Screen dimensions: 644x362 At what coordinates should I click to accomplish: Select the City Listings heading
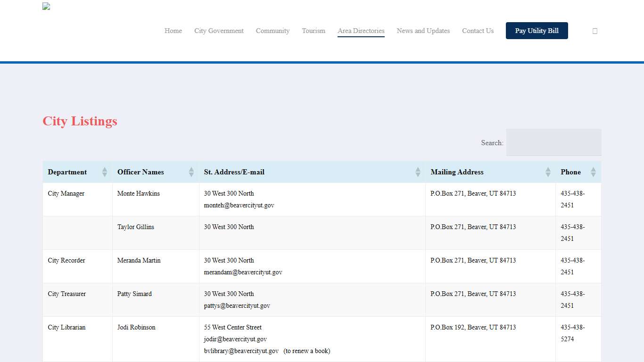[80, 121]
